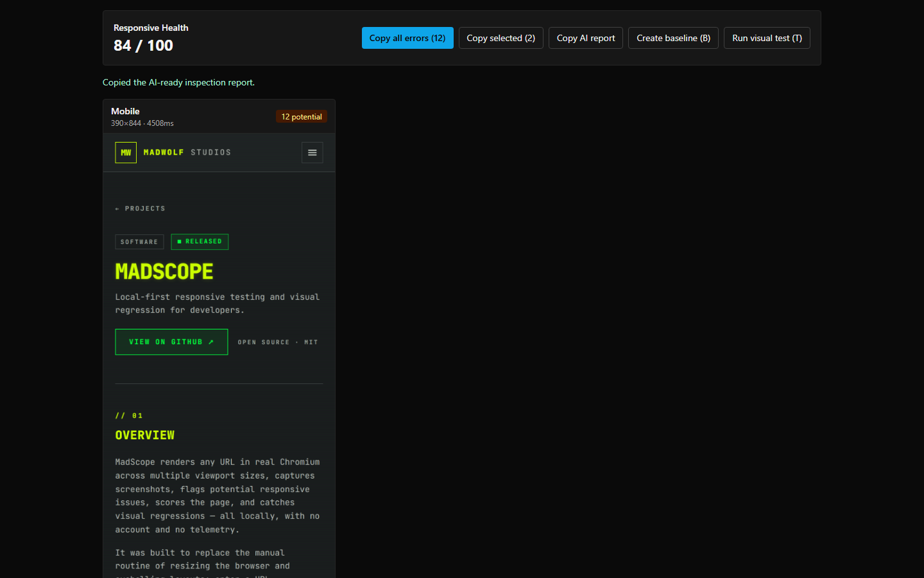The width and height of the screenshot is (924, 578).
Task: Click the 84 / 100 health score
Action: (x=143, y=46)
